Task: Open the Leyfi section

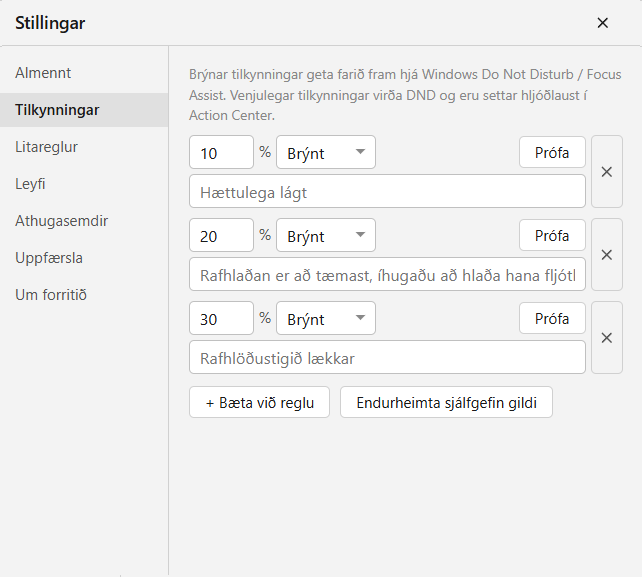Action: pyautogui.click(x=84, y=184)
